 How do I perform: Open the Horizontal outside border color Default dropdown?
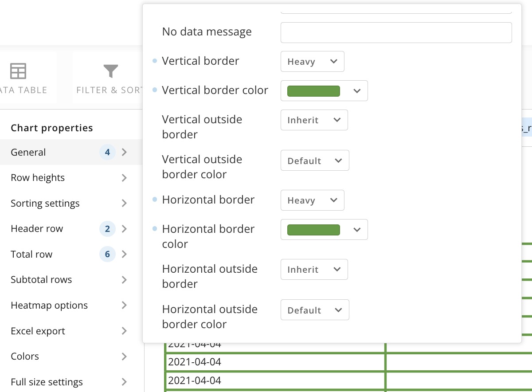click(315, 310)
